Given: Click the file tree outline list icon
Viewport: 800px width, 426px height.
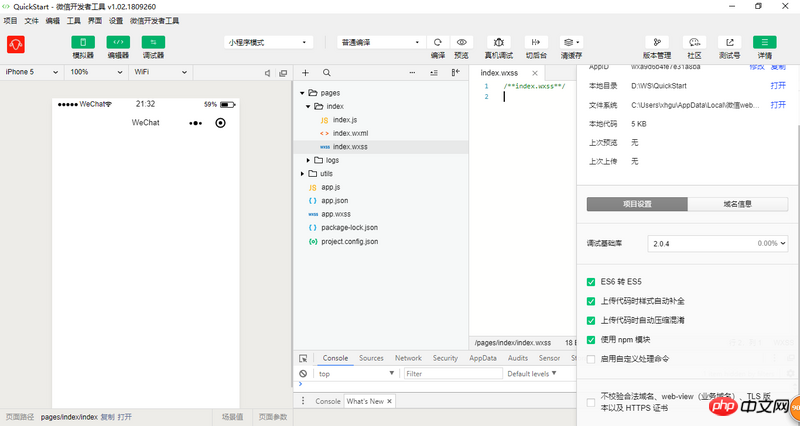Looking at the screenshot, I should click(434, 73).
